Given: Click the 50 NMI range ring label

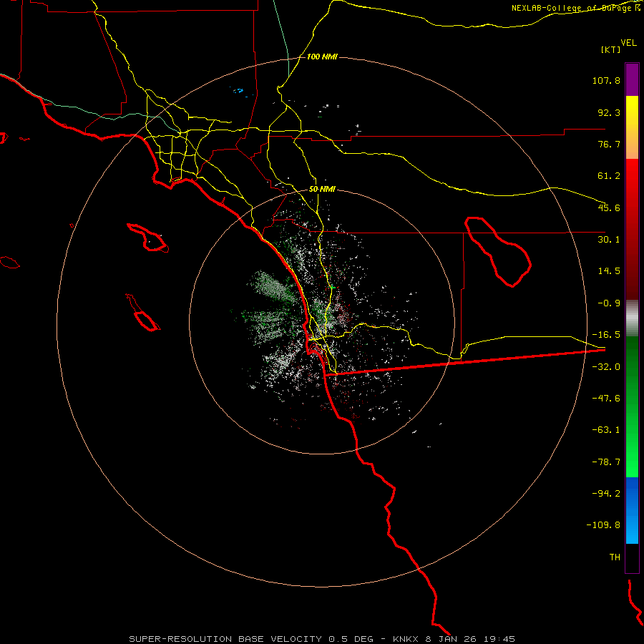Looking at the screenshot, I should tap(322, 190).
